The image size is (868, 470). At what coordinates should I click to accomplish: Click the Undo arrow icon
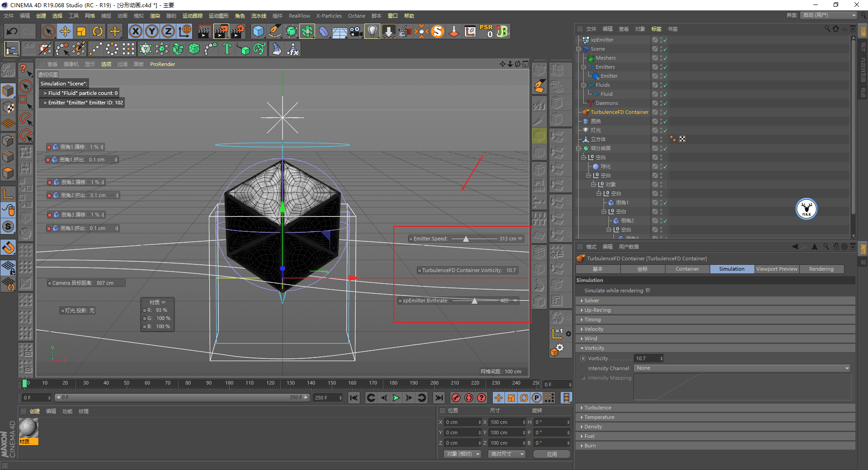(x=12, y=31)
